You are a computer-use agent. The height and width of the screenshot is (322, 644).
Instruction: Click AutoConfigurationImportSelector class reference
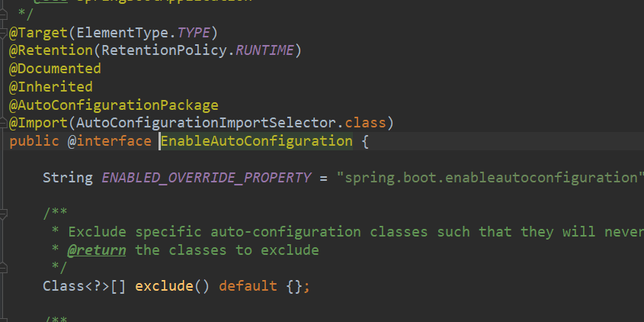point(206,123)
